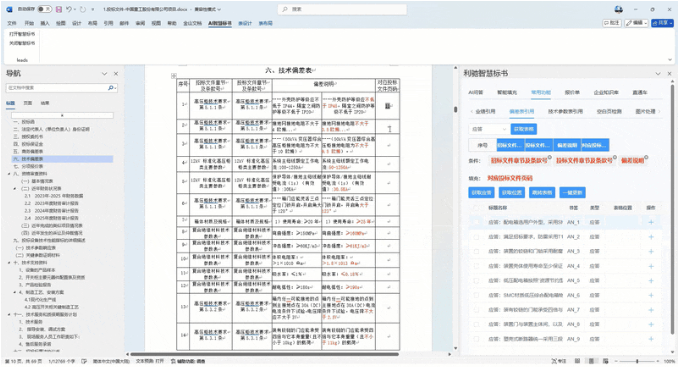Click the 一键更新 blue button
The width and height of the screenshot is (679, 367).
click(x=572, y=193)
